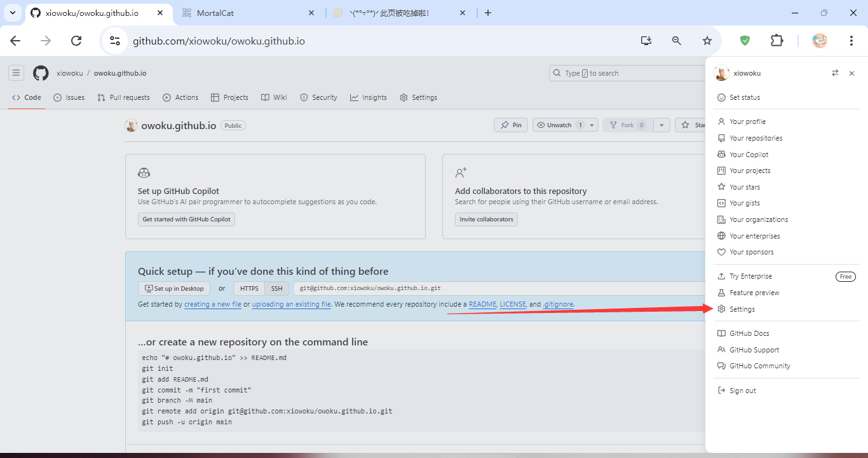
Task: Click the browser zoom magnifier icon
Action: pyautogui.click(x=677, y=41)
